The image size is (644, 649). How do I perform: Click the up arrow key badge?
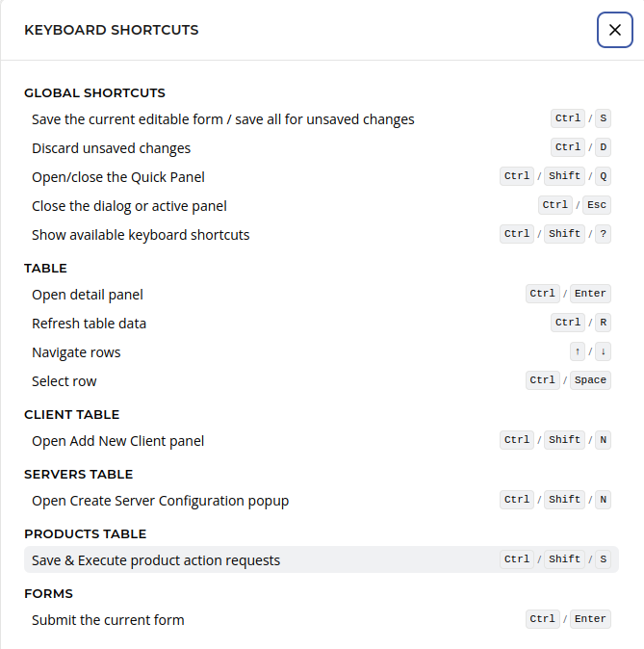(x=578, y=351)
